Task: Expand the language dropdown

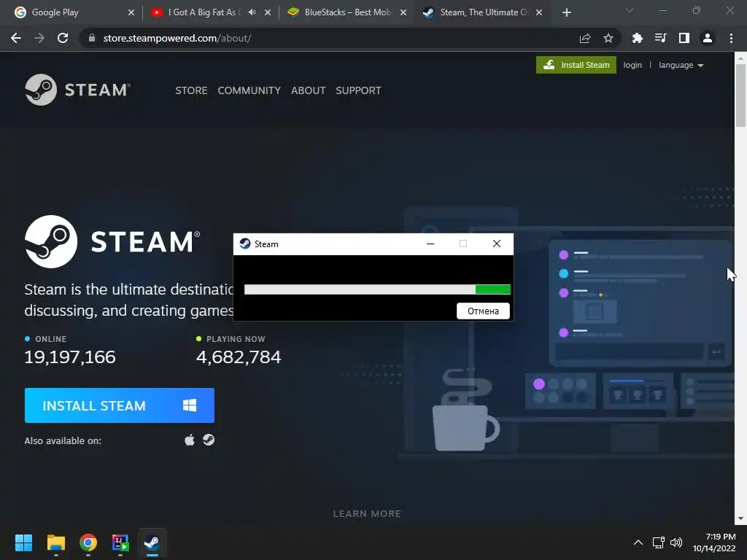Action: 681,65
